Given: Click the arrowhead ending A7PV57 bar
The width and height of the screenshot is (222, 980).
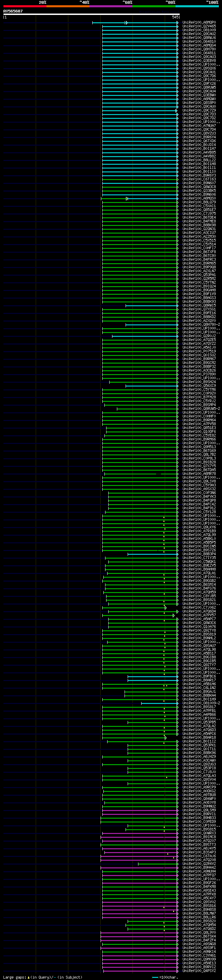Looking at the screenshot, I should (x=174, y=616).
